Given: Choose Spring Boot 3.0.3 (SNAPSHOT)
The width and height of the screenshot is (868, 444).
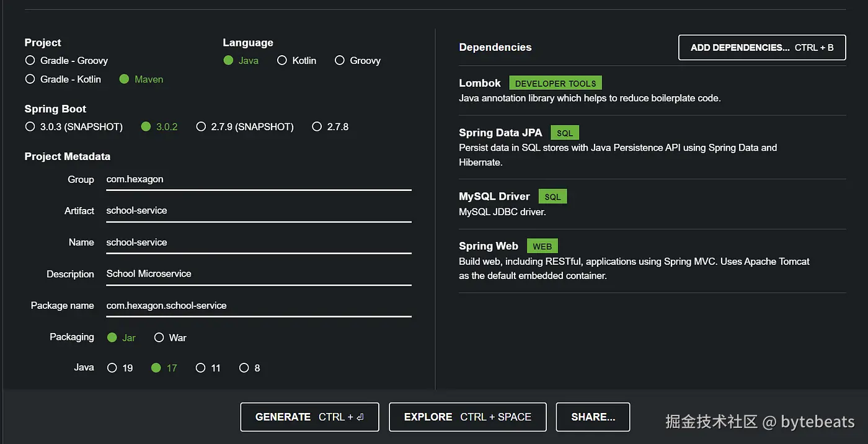Looking at the screenshot, I should tap(30, 127).
